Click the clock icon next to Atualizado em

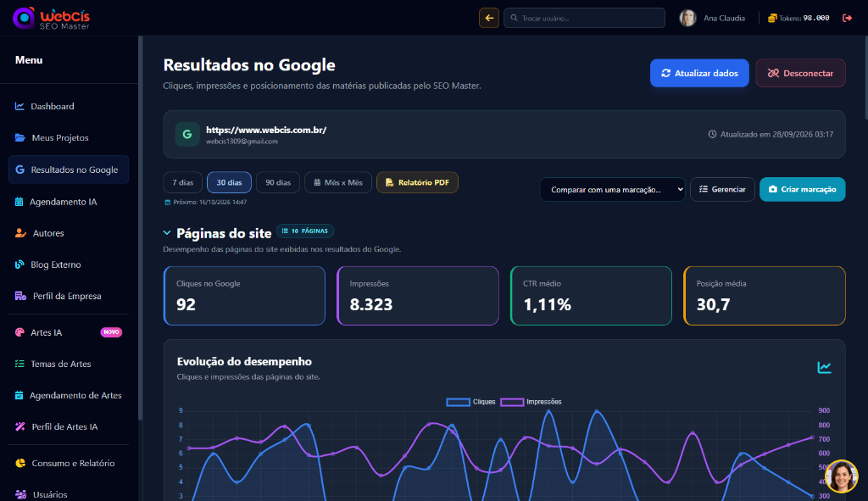tap(712, 134)
